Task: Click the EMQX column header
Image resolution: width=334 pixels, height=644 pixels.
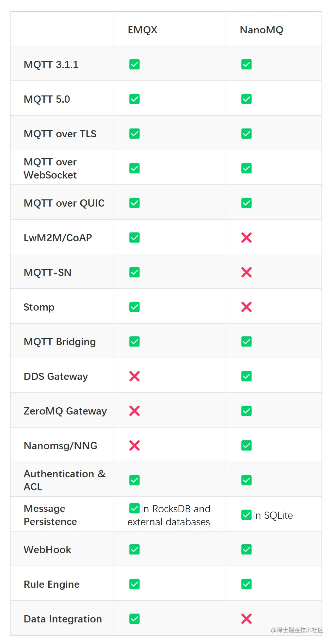Action: (143, 30)
